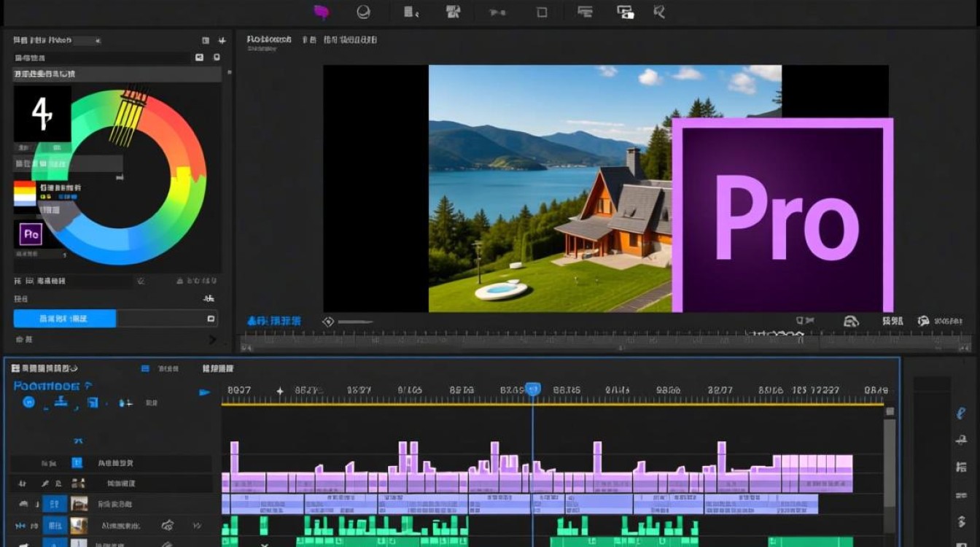Click the circle icon in top toolbar

[363, 12]
